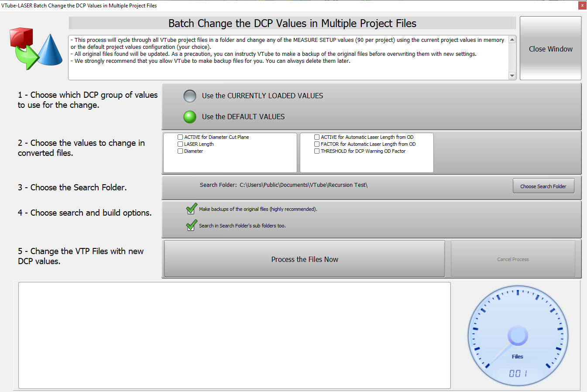Image resolution: width=587 pixels, height=392 pixels.
Task: Close the dialog with the red X
Action: 582,5
